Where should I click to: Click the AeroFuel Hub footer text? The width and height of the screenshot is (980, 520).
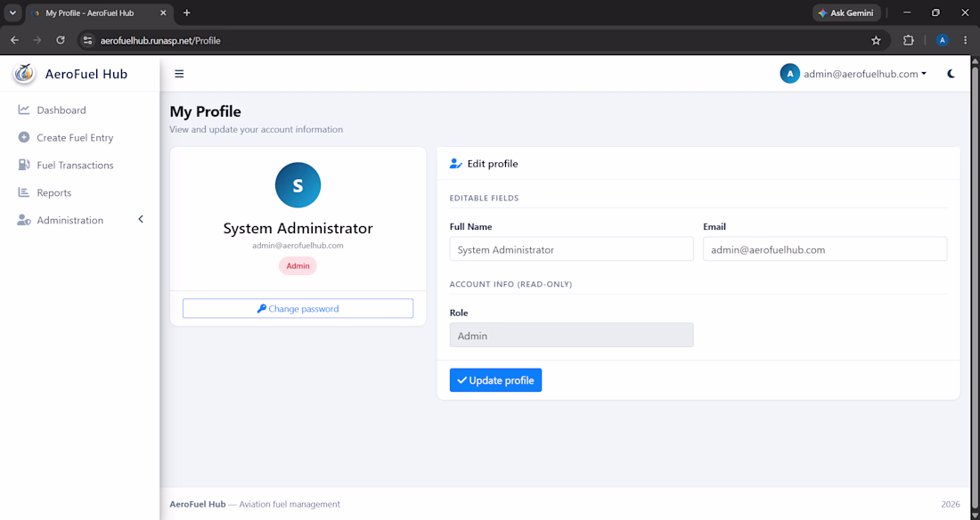tap(198, 504)
